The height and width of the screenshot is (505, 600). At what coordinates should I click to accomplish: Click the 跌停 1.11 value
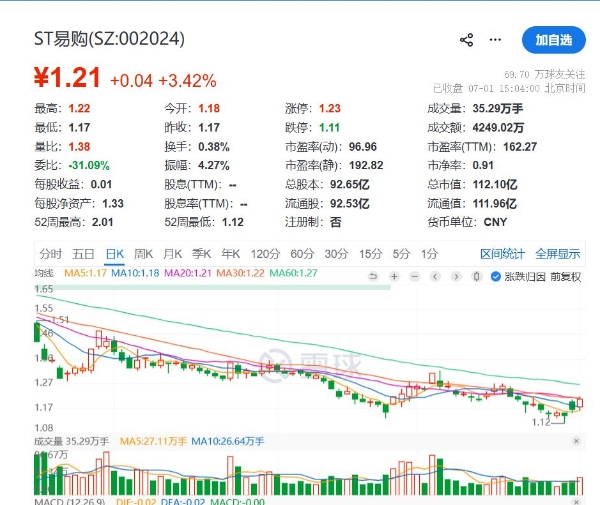coord(329,128)
